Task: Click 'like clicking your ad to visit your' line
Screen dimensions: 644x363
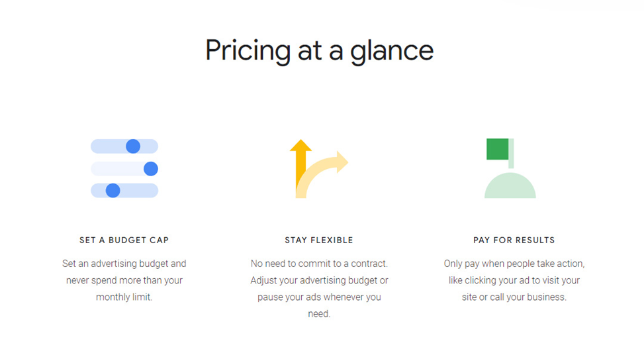Action: [514, 280]
